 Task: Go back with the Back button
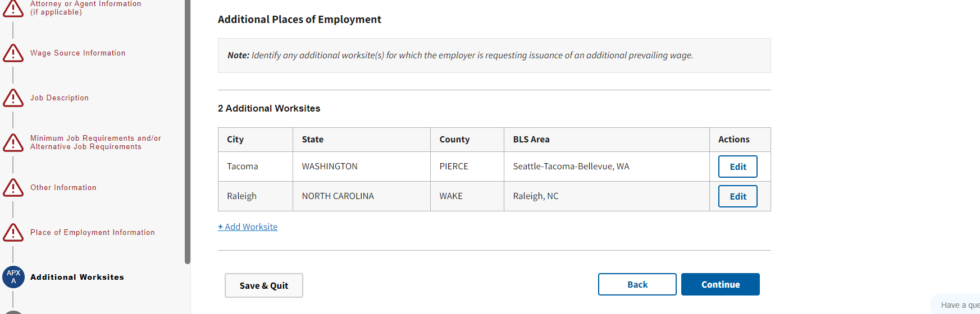[637, 284]
